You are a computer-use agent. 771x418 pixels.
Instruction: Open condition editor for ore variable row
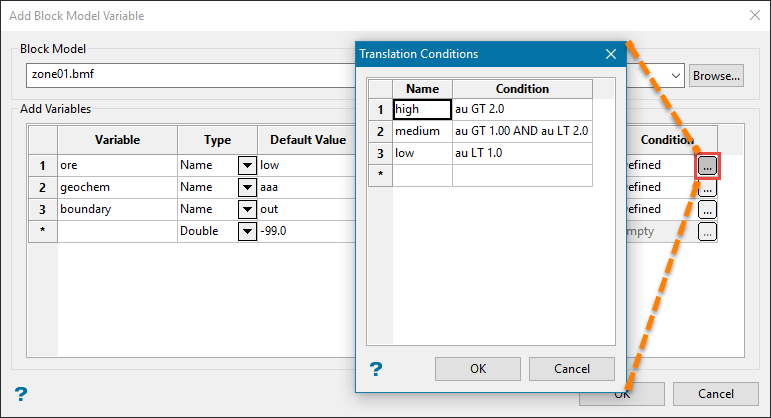[x=707, y=165]
